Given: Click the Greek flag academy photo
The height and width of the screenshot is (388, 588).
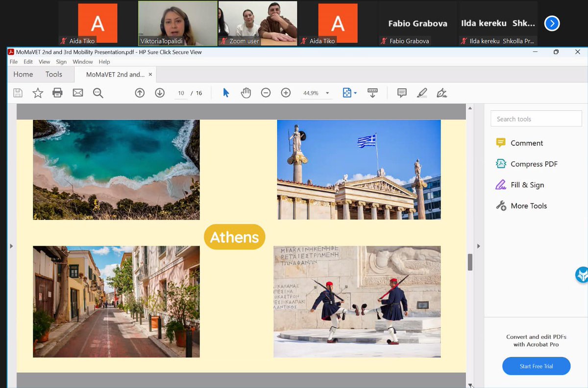Looking at the screenshot, I should tap(359, 170).
